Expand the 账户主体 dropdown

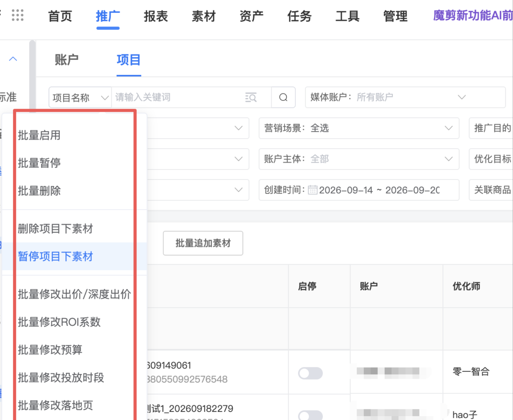[x=359, y=159]
